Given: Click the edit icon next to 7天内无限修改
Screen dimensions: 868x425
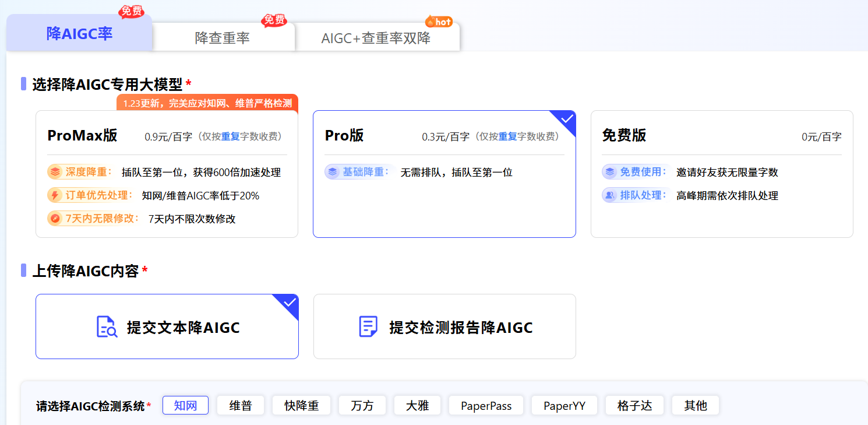Looking at the screenshot, I should coord(55,219).
